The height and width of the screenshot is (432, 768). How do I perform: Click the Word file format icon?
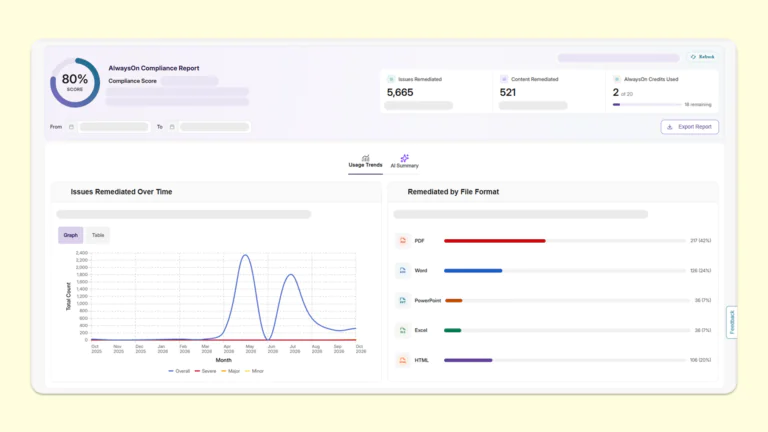pyautogui.click(x=403, y=270)
